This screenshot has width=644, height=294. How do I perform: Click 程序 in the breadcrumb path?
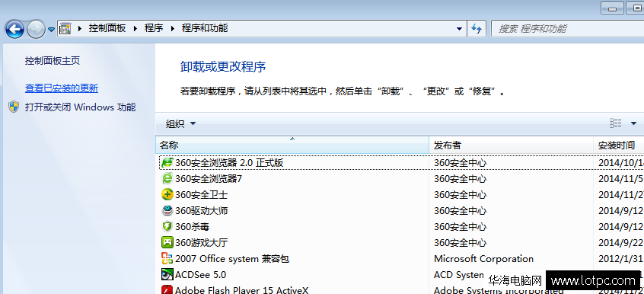pyautogui.click(x=154, y=28)
